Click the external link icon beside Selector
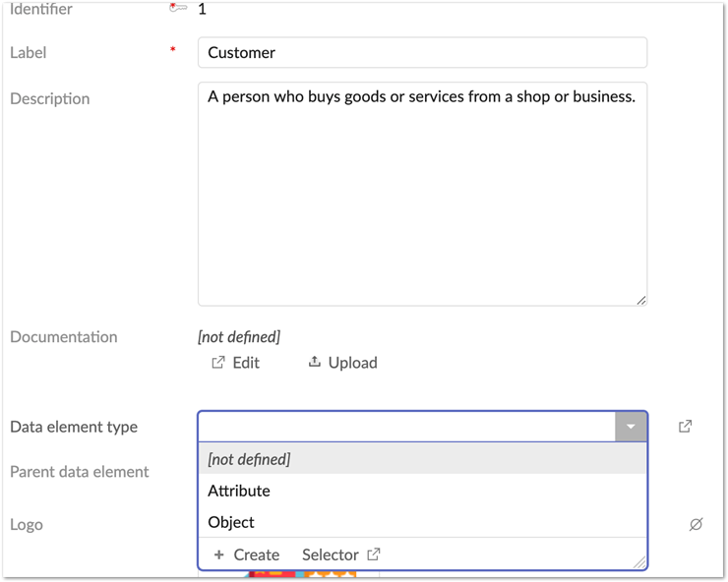 point(374,554)
